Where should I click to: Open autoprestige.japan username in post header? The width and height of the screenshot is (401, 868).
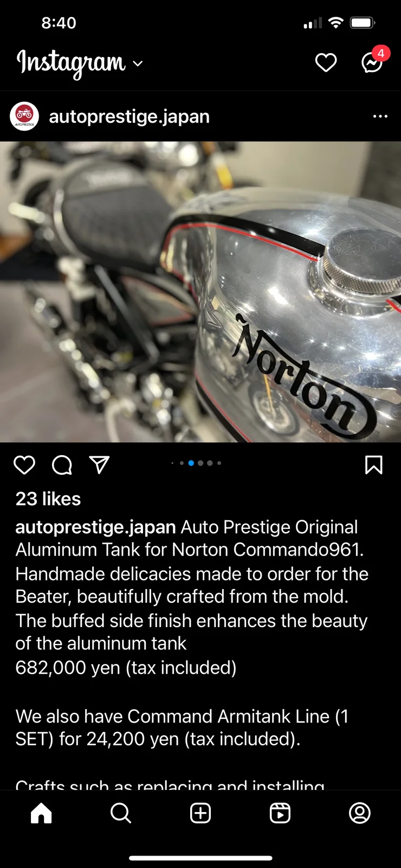[x=130, y=116]
